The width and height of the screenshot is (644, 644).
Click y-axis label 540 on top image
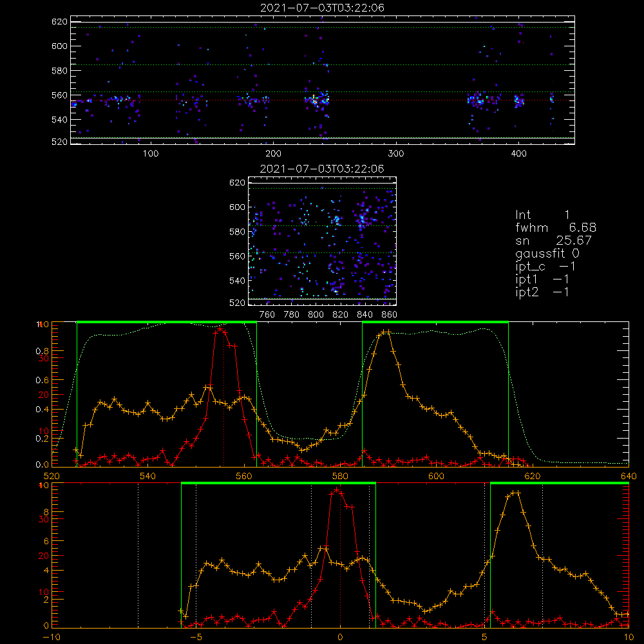59,120
